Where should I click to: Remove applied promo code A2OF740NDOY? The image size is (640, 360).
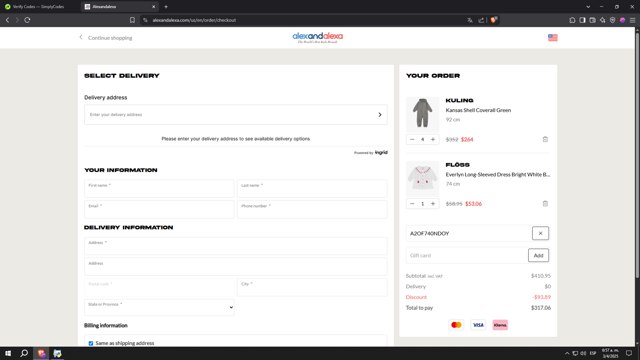coord(540,233)
